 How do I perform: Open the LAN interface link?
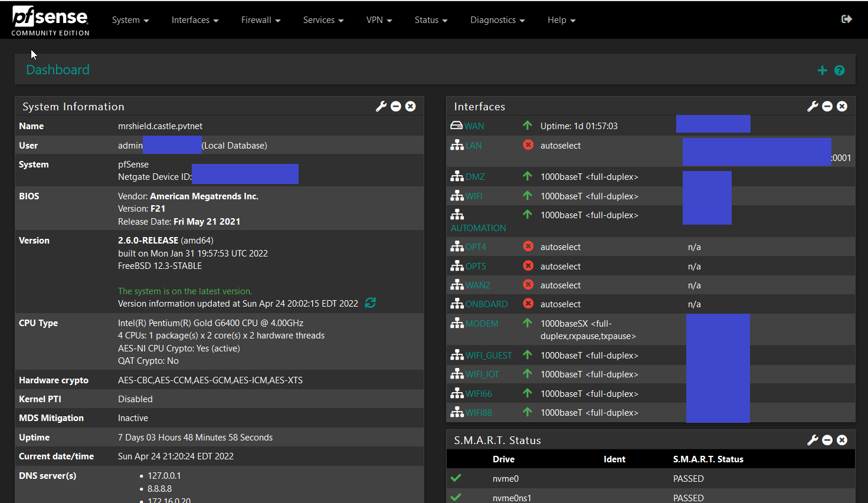click(x=474, y=146)
